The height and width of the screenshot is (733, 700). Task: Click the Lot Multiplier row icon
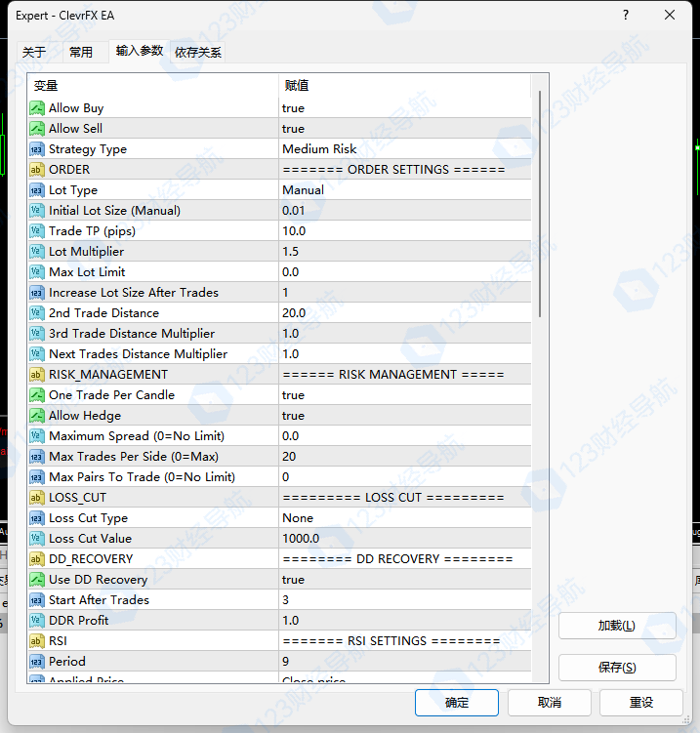(37, 252)
